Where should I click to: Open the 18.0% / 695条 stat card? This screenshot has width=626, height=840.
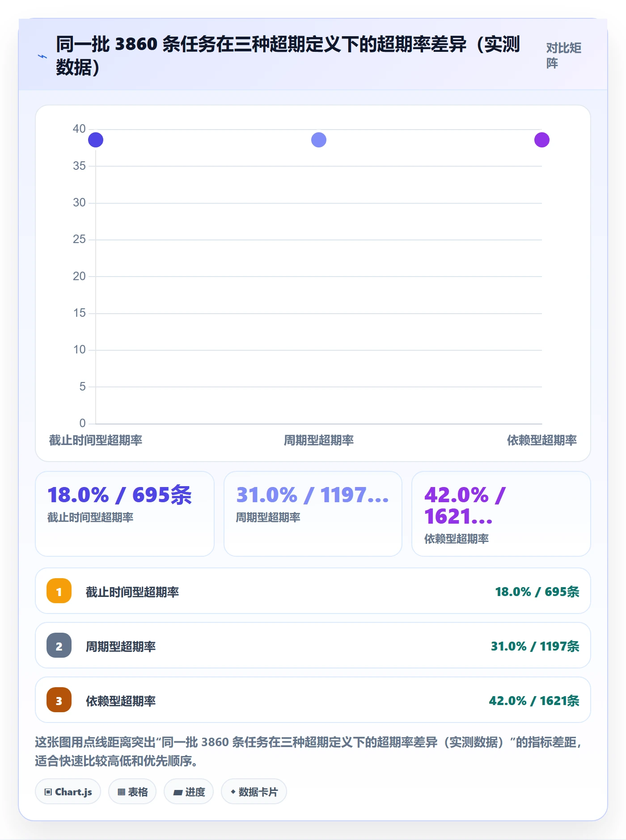[x=125, y=514]
